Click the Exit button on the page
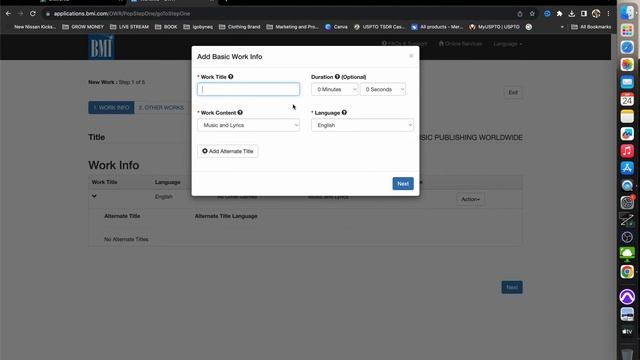 point(513,93)
